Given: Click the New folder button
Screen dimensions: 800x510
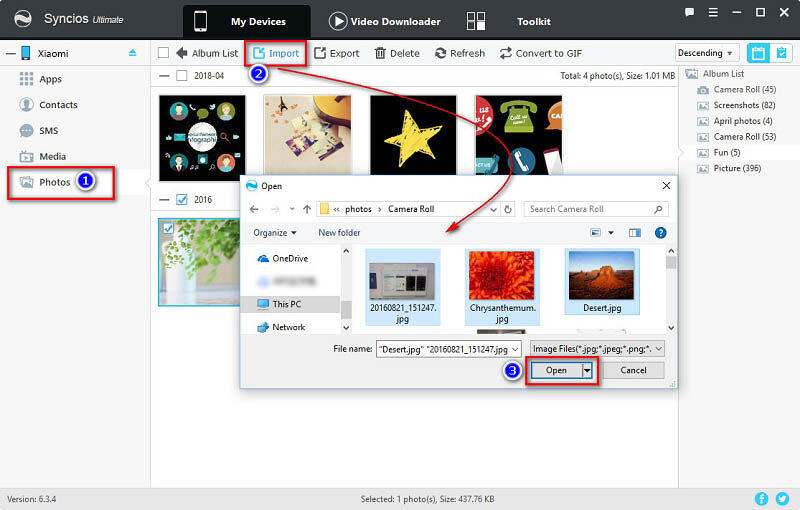Looking at the screenshot, I should pos(339,233).
